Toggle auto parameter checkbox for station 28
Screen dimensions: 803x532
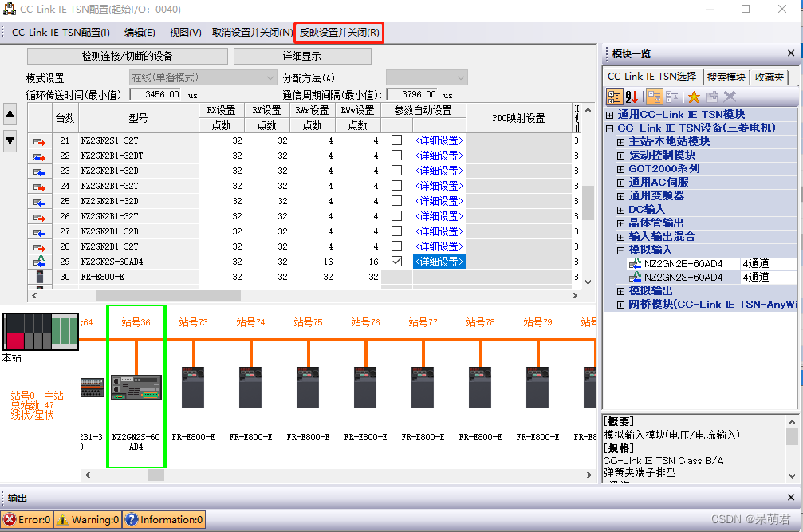396,246
